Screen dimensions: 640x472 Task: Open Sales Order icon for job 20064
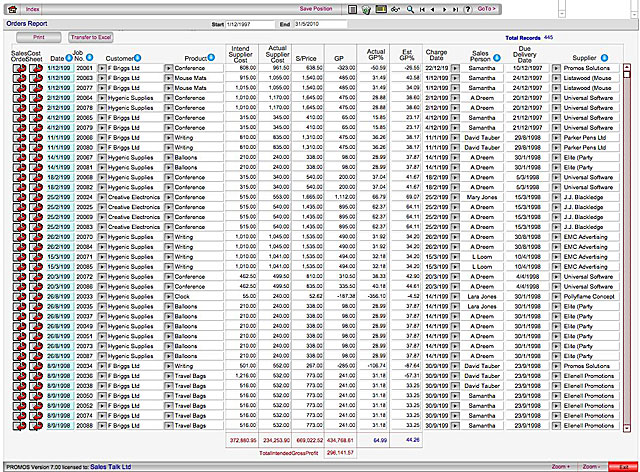tap(19, 98)
